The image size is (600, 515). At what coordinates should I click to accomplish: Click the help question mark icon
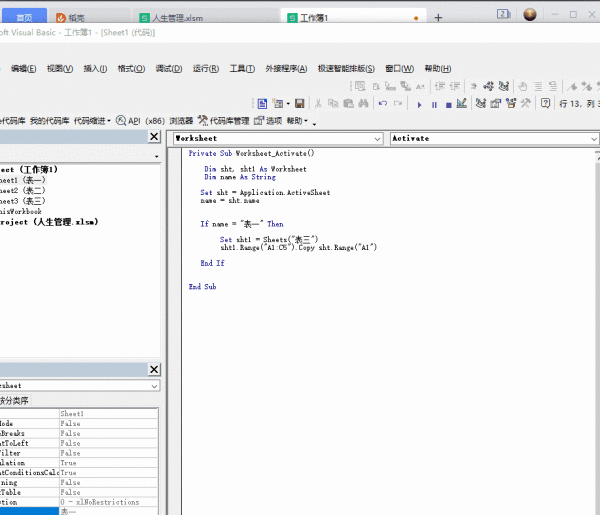(x=545, y=103)
